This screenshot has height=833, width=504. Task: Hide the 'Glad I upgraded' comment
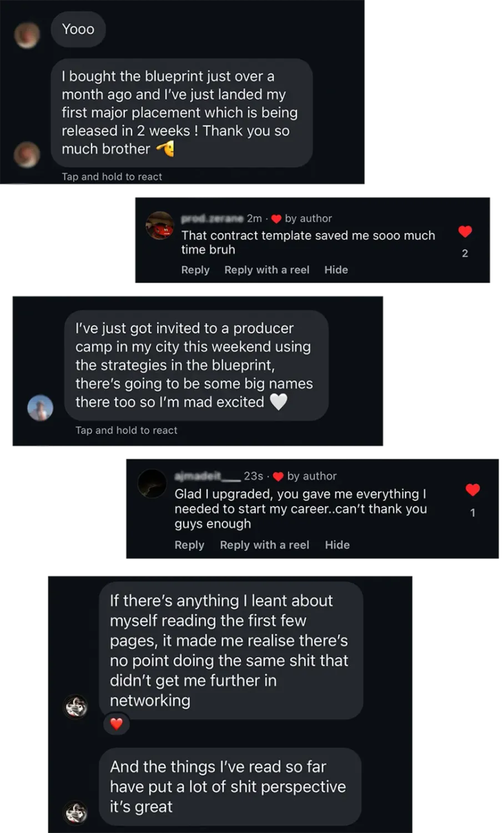pyautogui.click(x=337, y=545)
